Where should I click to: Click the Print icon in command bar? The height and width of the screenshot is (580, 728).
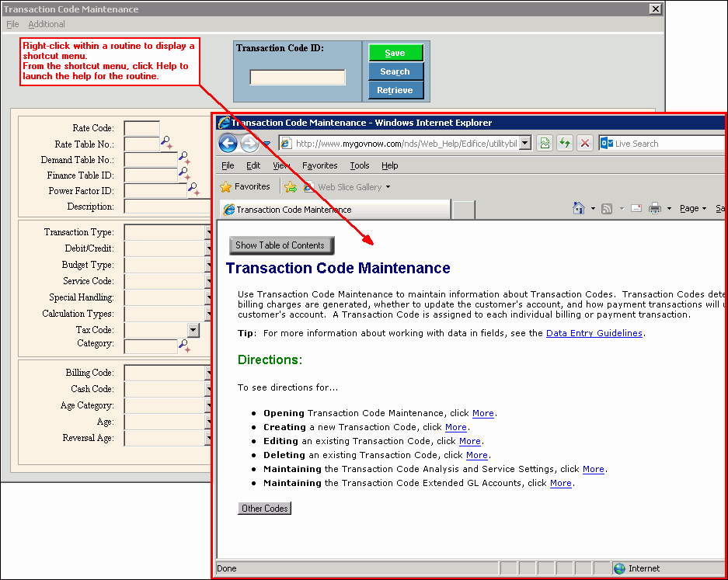point(655,208)
